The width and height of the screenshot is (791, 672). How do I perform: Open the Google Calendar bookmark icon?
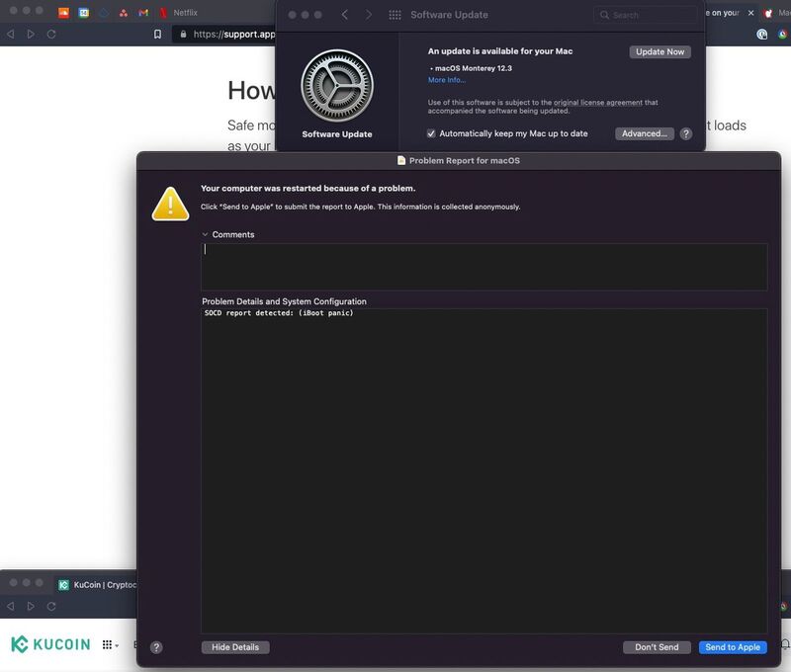(x=84, y=13)
